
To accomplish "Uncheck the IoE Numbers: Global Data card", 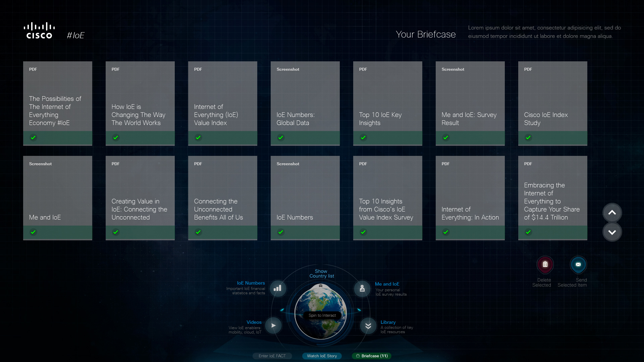I will (281, 137).
